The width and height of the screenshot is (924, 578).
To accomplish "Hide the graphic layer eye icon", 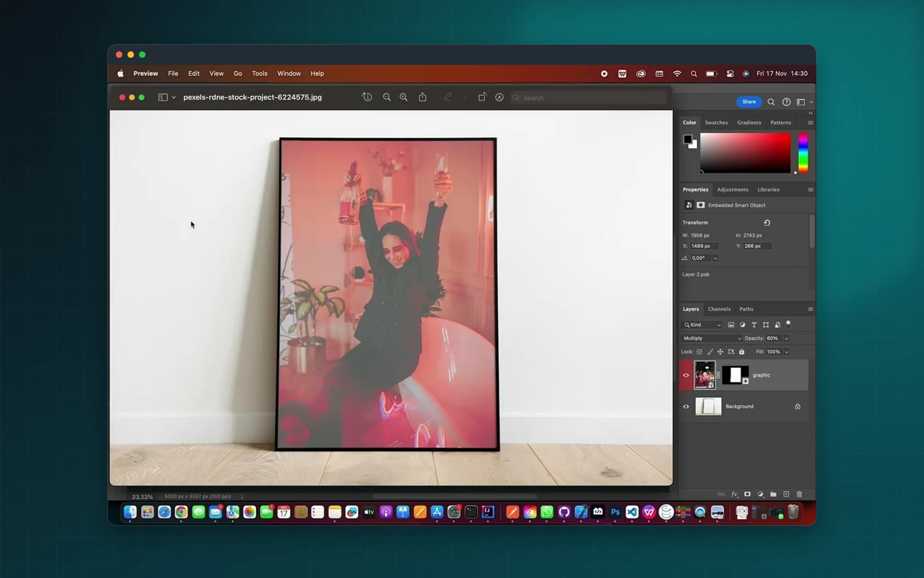I will pyautogui.click(x=686, y=375).
